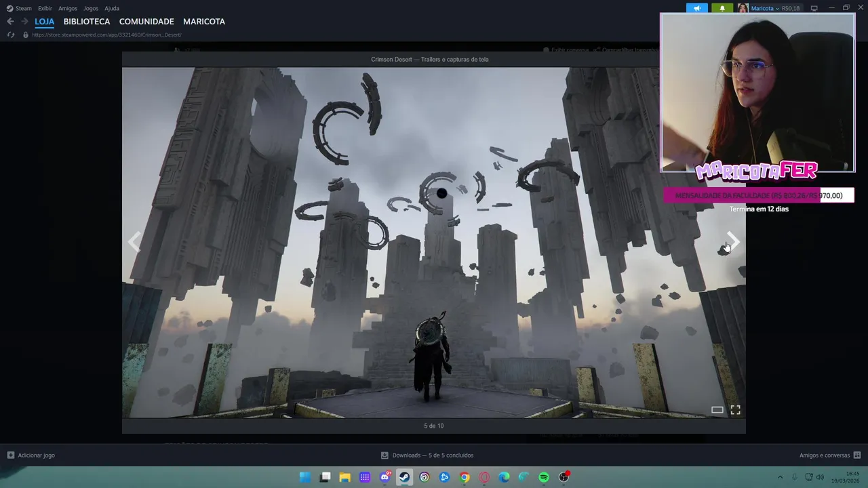The width and height of the screenshot is (868, 488).
Task: Click the browser forward arrow in Steam
Action: tap(24, 22)
